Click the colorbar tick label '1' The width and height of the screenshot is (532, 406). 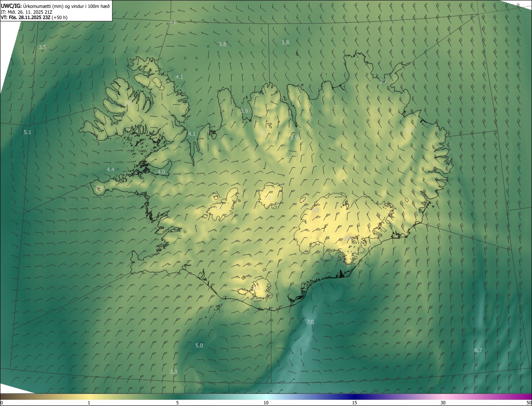click(89, 403)
